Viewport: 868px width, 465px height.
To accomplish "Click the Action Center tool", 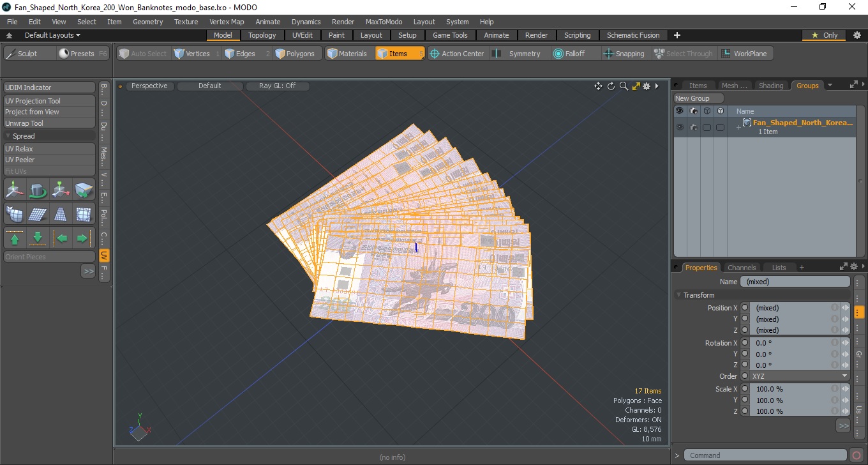I will pos(457,54).
